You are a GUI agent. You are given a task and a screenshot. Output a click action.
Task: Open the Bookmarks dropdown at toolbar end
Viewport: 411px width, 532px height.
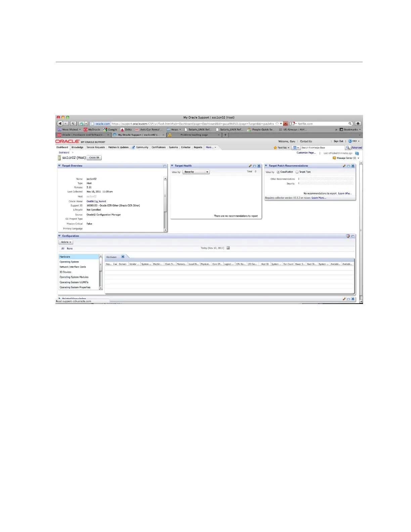(x=350, y=129)
